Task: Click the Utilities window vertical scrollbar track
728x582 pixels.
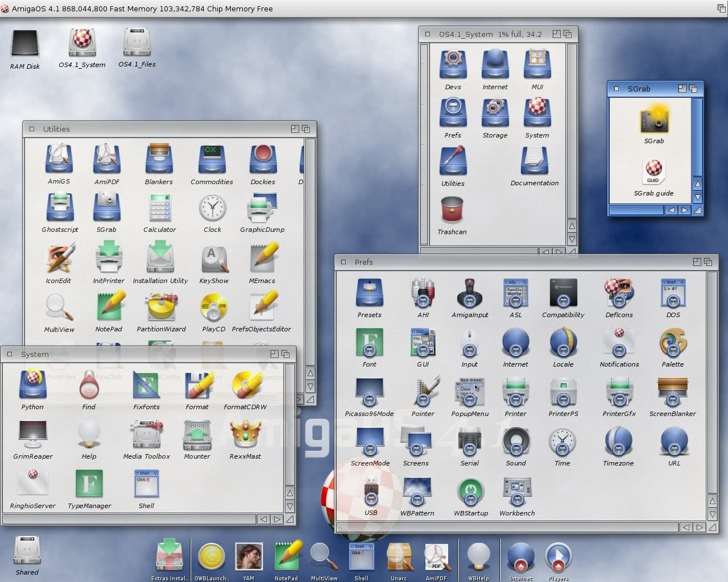Action: point(310,252)
